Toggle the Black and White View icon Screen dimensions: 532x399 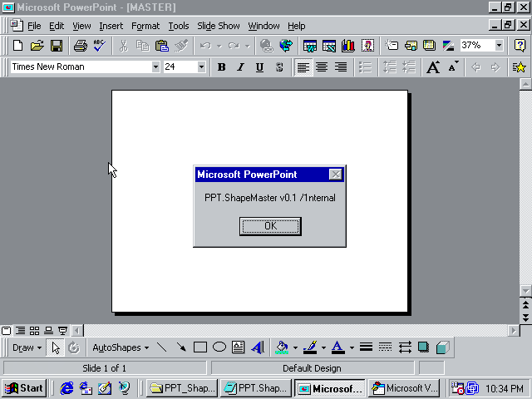[448, 46]
